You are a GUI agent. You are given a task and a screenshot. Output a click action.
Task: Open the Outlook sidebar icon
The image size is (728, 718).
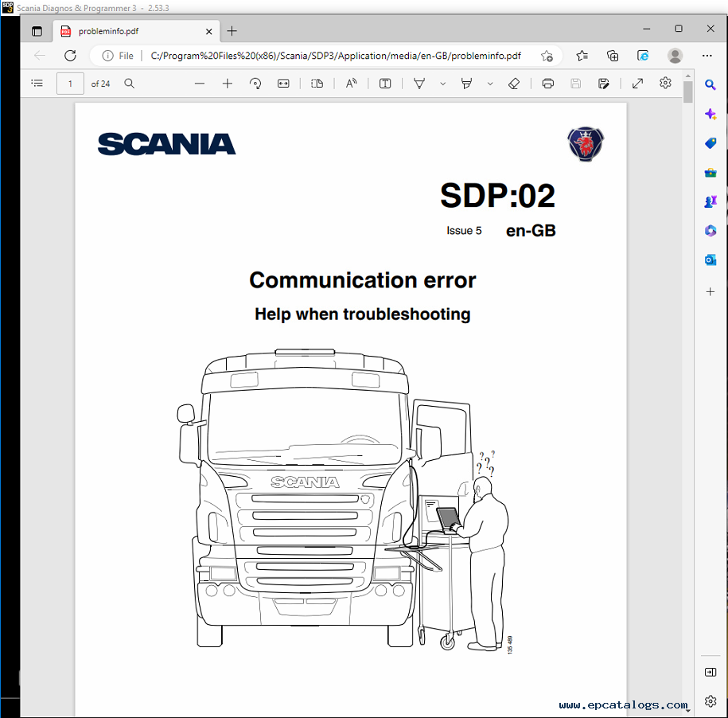coord(710,260)
